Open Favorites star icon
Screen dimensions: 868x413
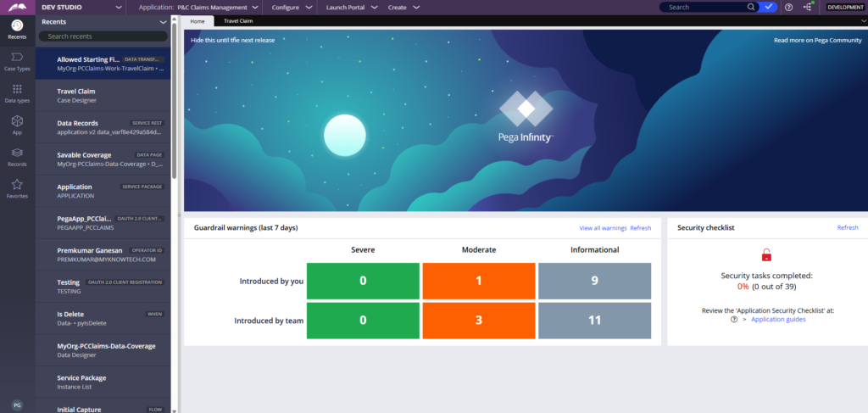coord(17,188)
